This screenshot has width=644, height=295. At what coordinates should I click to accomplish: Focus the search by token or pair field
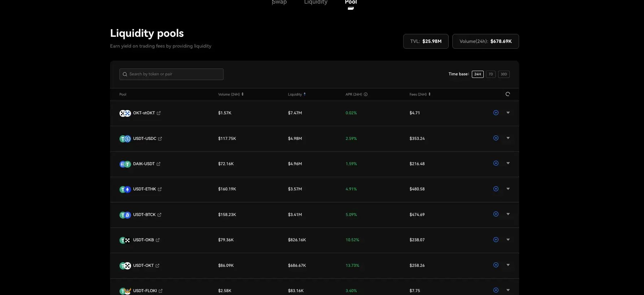pos(171,74)
